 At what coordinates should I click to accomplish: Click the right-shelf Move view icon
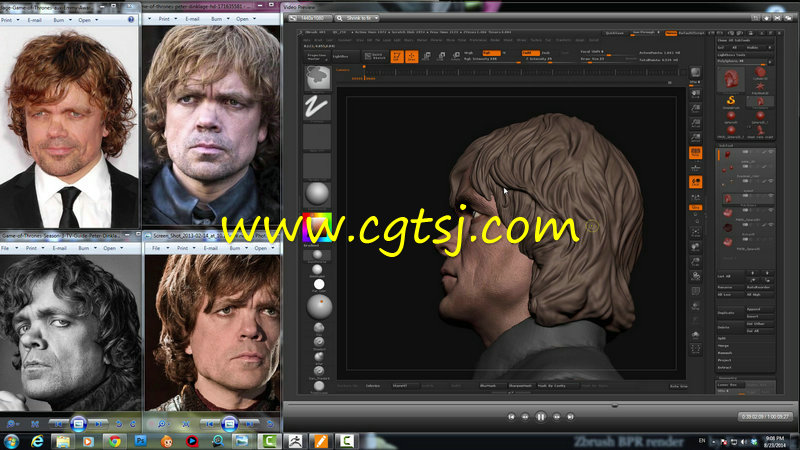pos(695,247)
